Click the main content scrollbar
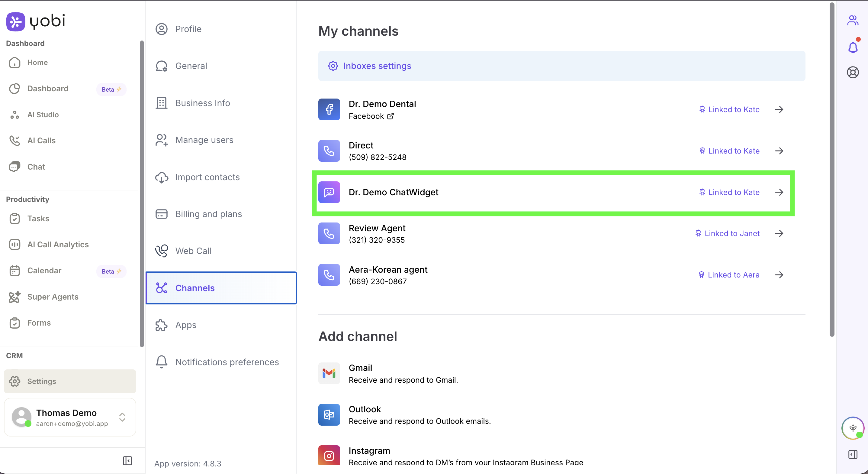This screenshot has width=868, height=474. [x=832, y=169]
